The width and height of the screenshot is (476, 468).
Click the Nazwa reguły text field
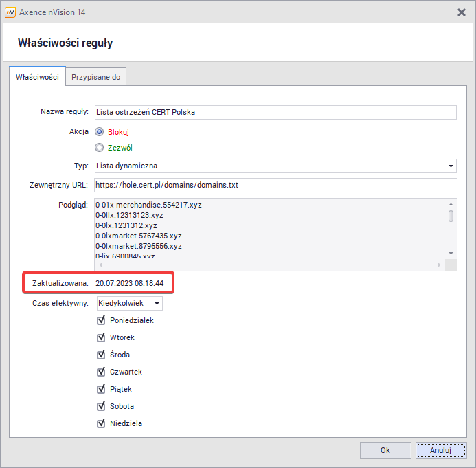(x=275, y=112)
